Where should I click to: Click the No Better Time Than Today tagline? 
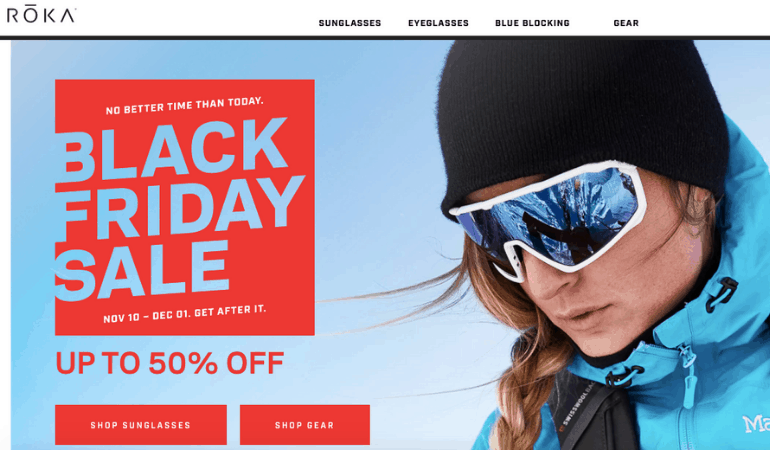coord(185,106)
